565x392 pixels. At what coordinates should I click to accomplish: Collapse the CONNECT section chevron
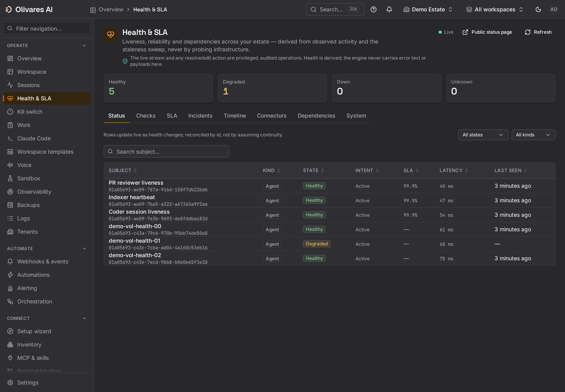tap(84, 318)
